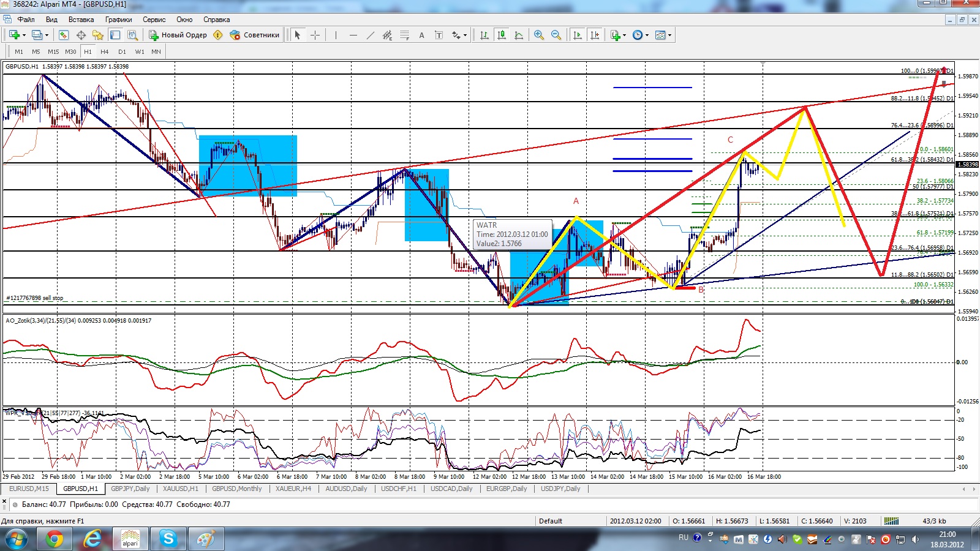The height and width of the screenshot is (551, 980).
Task: Select the horizontal line drawing tool
Action: (353, 35)
